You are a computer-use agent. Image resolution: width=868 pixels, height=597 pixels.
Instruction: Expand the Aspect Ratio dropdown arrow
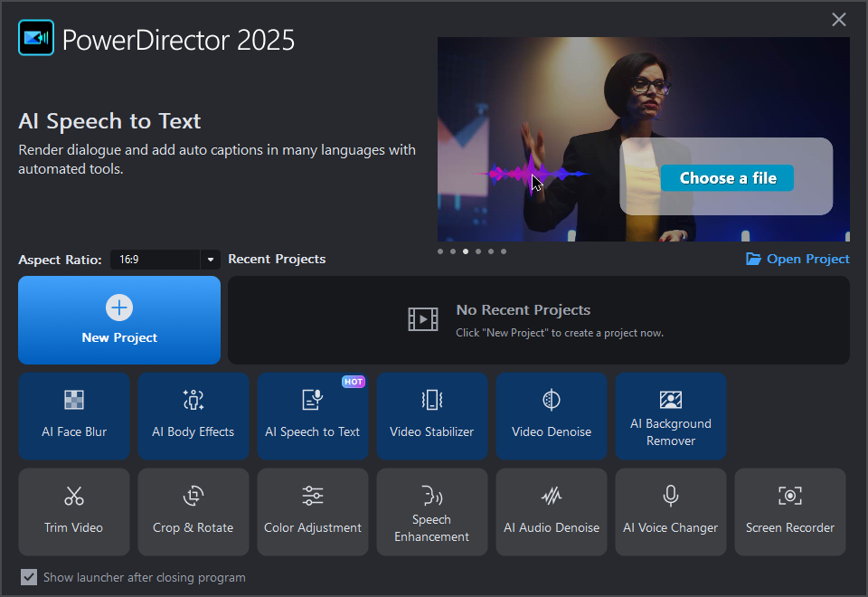(211, 260)
